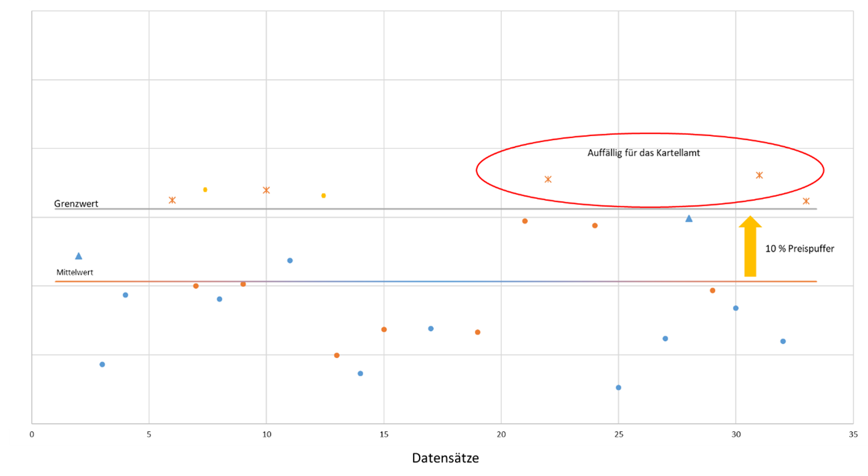This screenshot has width=868, height=476.
Task: Click the yellow dot between x=7 and x=8
Action: point(205,190)
